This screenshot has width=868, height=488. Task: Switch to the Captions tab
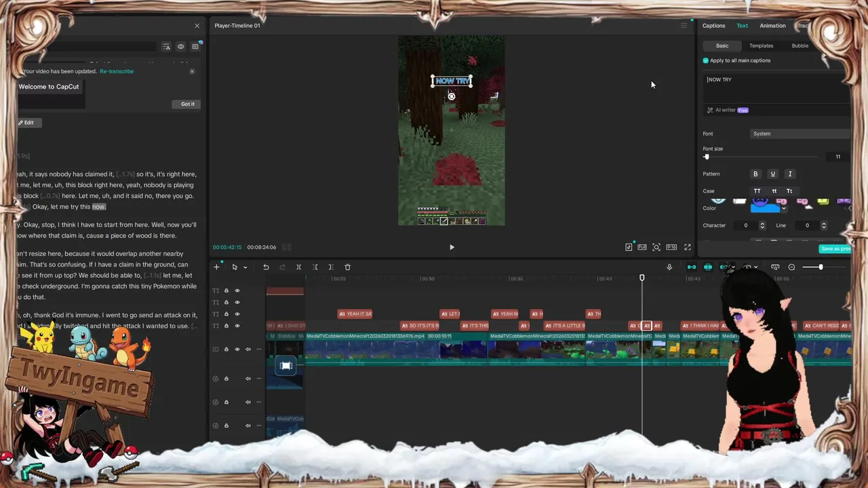click(x=713, y=26)
